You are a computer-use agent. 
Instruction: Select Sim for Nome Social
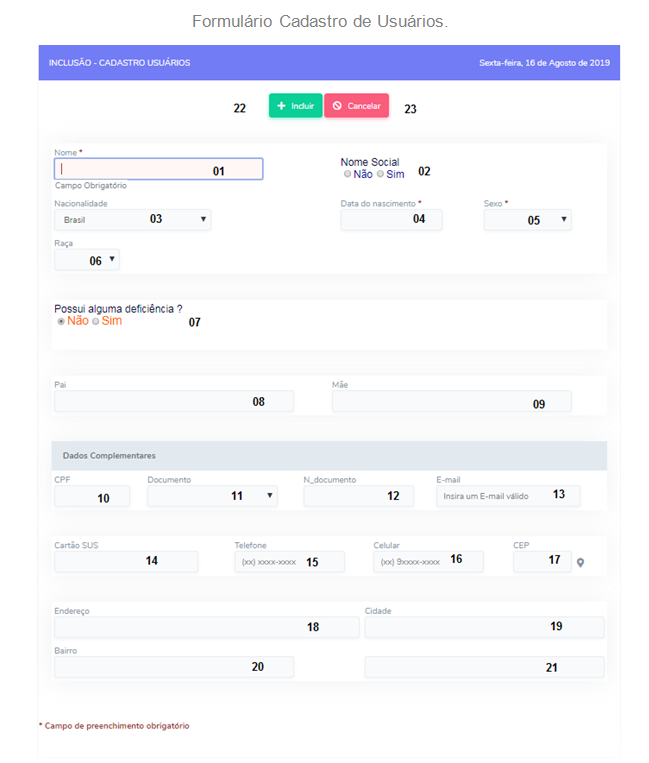(x=380, y=174)
